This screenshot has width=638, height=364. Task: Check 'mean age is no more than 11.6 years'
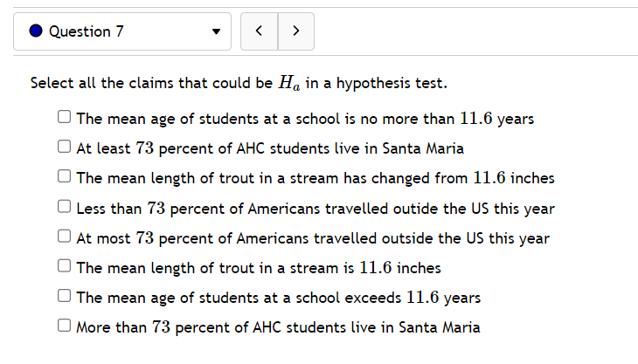click(x=64, y=117)
